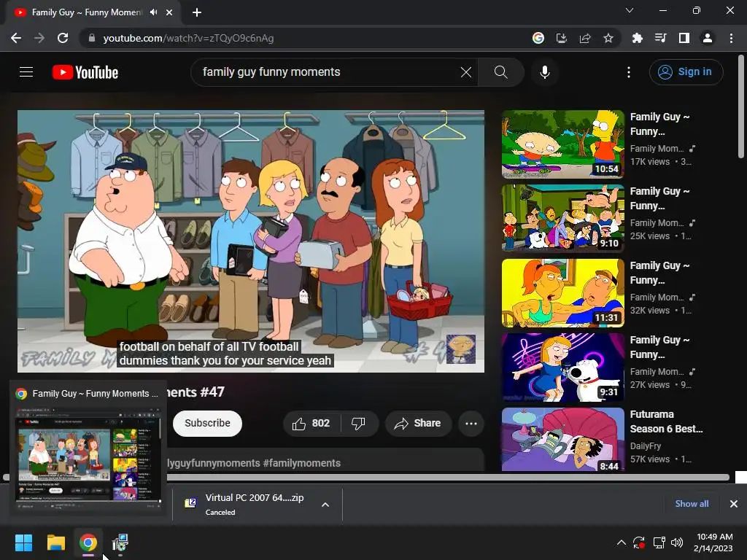Expand options for Virtual PC download
The width and height of the screenshot is (747, 560).
(x=325, y=505)
